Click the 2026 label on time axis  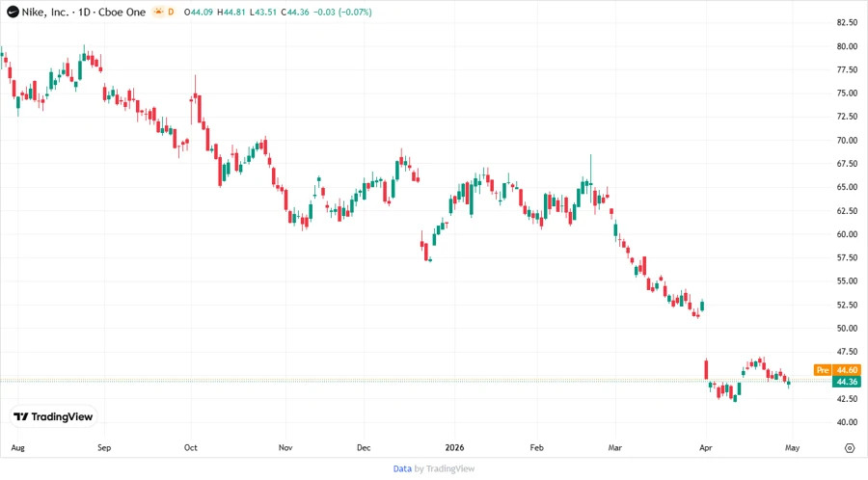pos(454,447)
